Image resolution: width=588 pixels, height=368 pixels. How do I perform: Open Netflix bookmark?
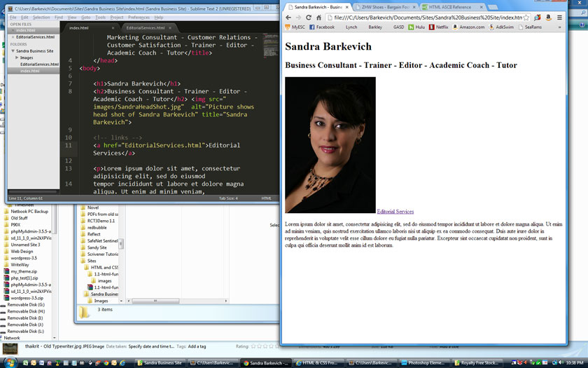click(x=438, y=27)
